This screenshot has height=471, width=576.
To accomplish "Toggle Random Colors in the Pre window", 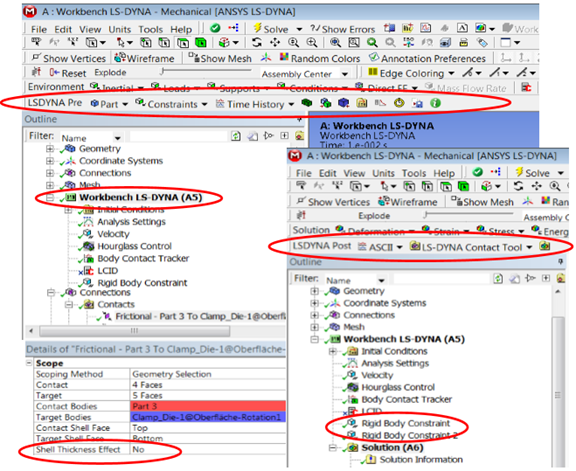I will tap(320, 58).
